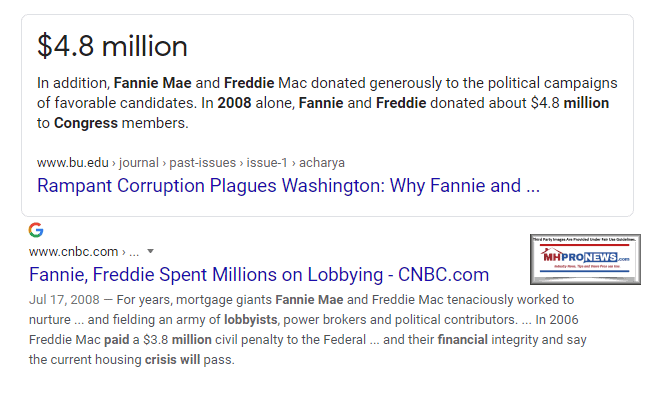Select the "$4.8 million" featured answer heading

click(112, 46)
